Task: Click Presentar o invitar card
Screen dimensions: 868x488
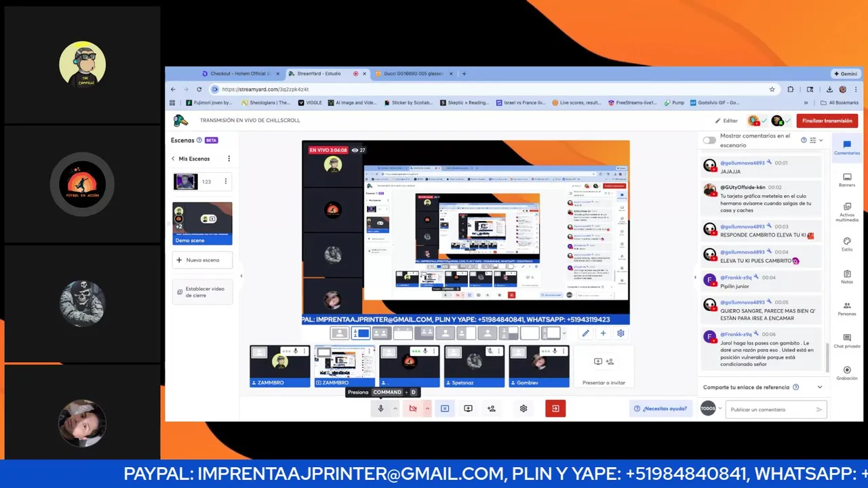Action: pyautogui.click(x=604, y=367)
